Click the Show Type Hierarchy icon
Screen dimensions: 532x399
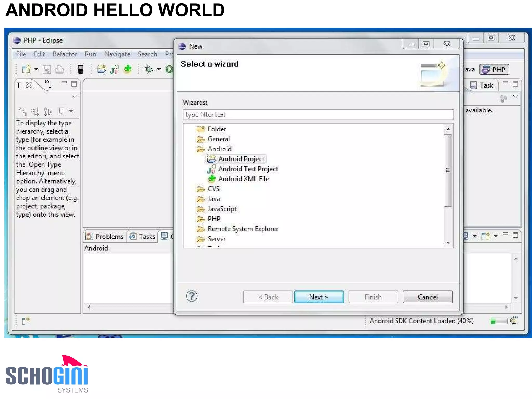tap(23, 111)
